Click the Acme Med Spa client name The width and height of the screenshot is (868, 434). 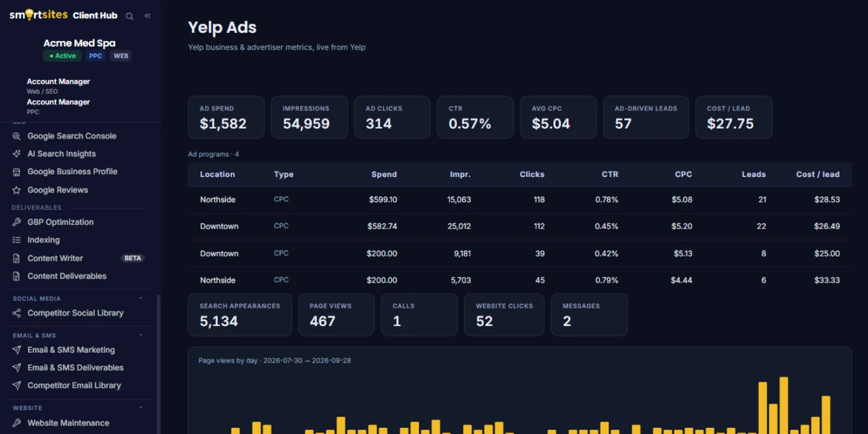(80, 43)
